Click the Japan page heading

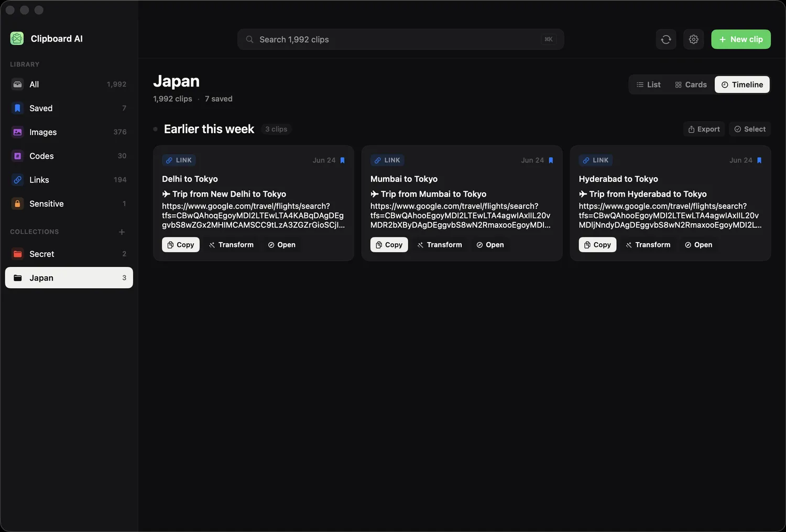tap(177, 81)
